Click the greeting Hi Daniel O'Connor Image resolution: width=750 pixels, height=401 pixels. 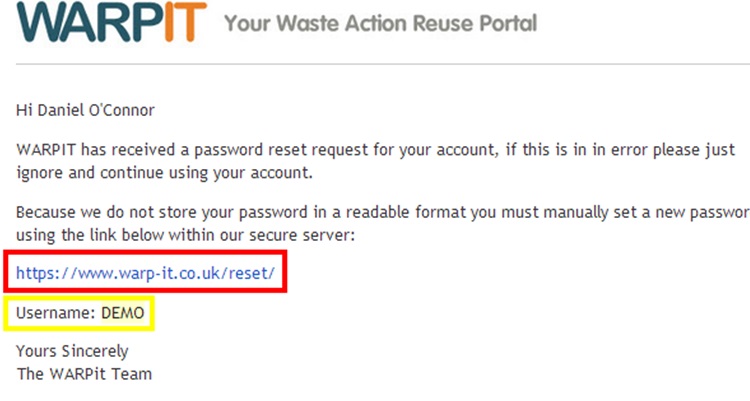(x=85, y=110)
